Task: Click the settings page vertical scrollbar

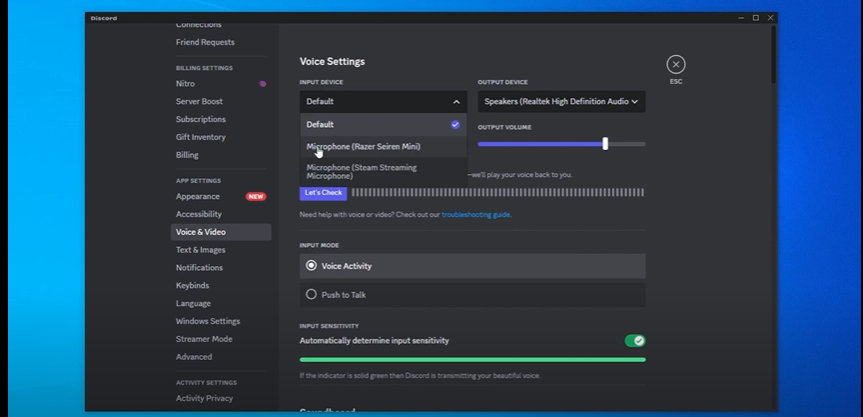Action: (x=773, y=55)
